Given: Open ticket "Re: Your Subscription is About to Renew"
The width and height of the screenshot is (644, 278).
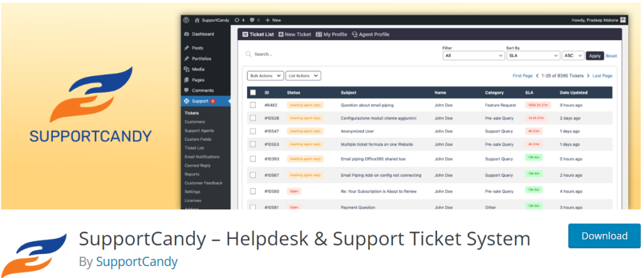Looking at the screenshot, I should pyautogui.click(x=379, y=191).
